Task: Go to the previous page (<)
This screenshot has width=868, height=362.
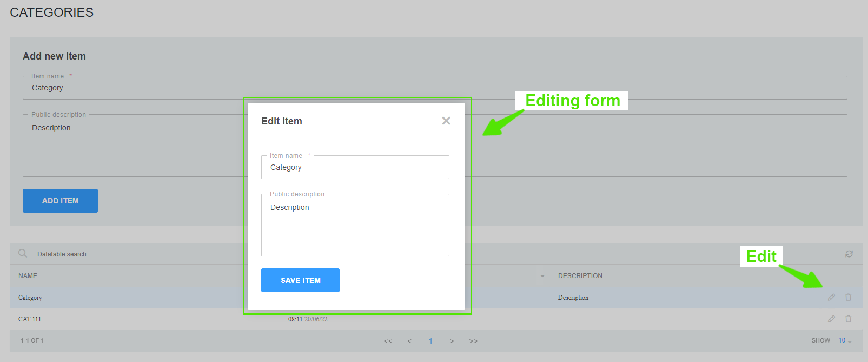Action: 409,341
